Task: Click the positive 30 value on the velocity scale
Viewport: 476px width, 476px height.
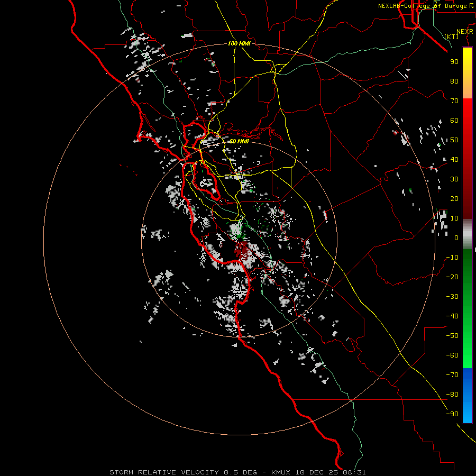Action: [x=454, y=179]
